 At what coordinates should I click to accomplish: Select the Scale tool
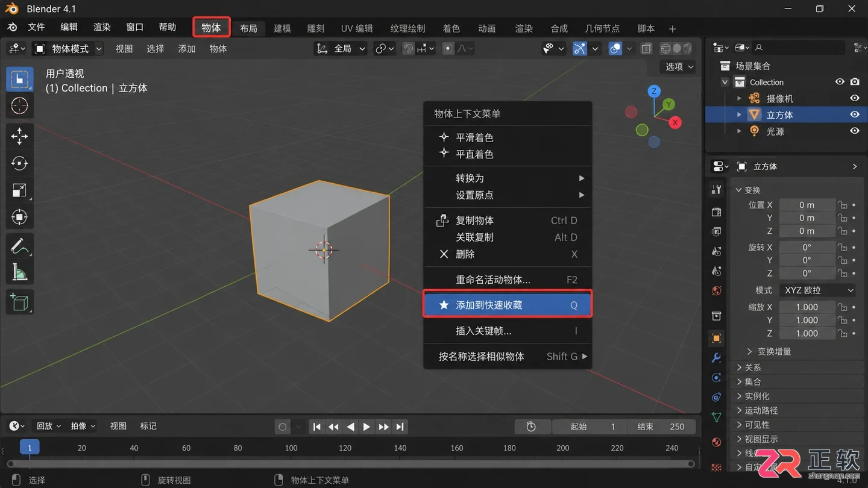(x=20, y=190)
